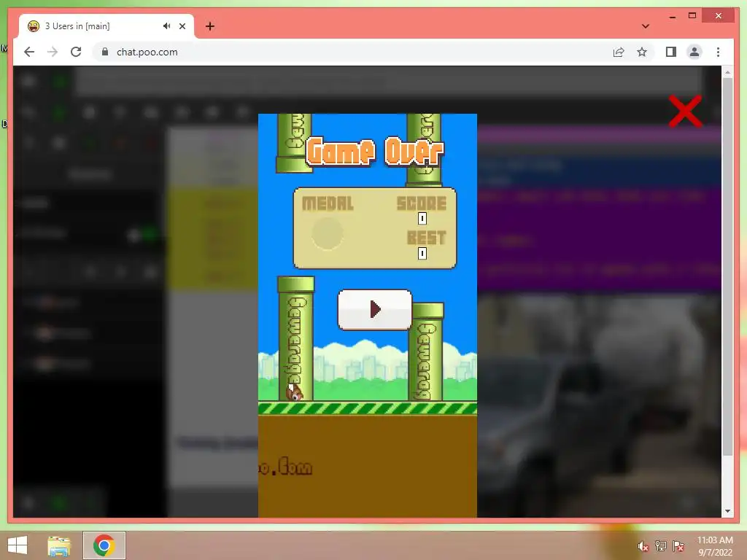Click the network icon in system tray
This screenshot has height=560, width=747.
pos(661,546)
